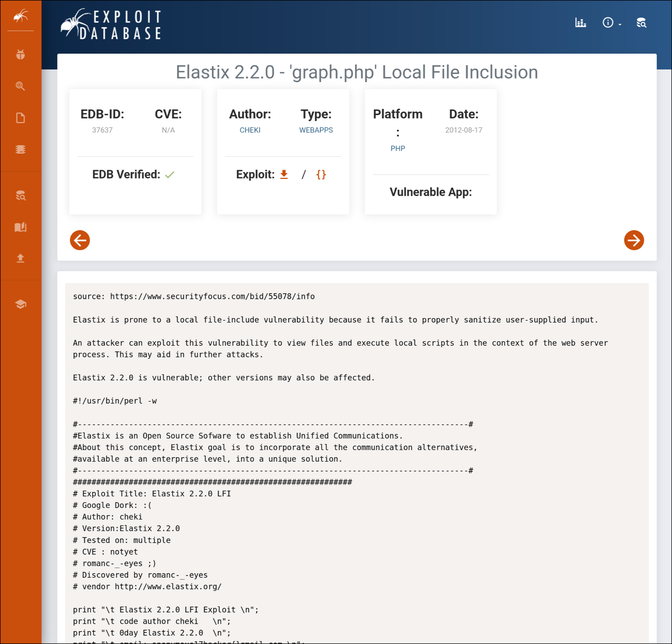Click the page title Elastix 2.2.0 heading
Viewport: 672px width, 644px height.
tap(357, 72)
